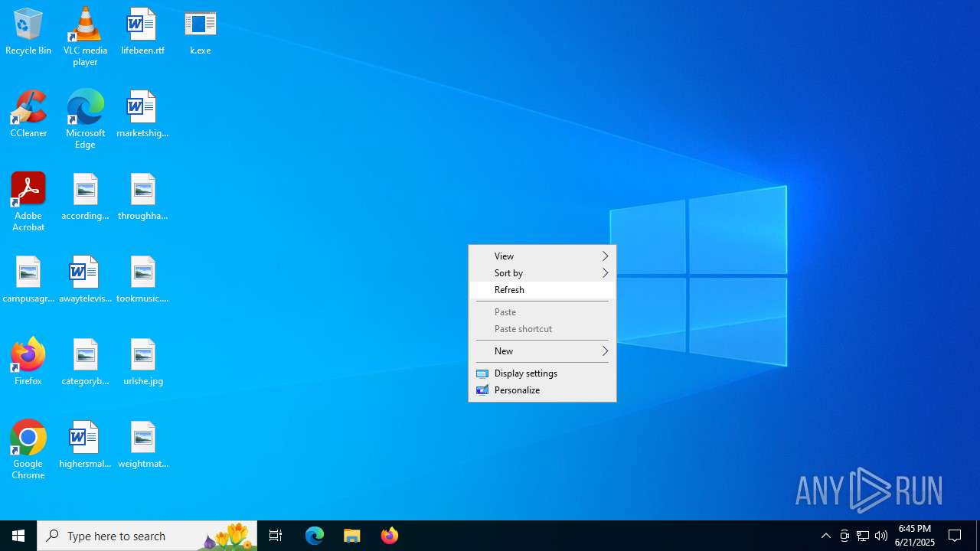
Task: Show hidden system tray icons
Action: pos(825,536)
